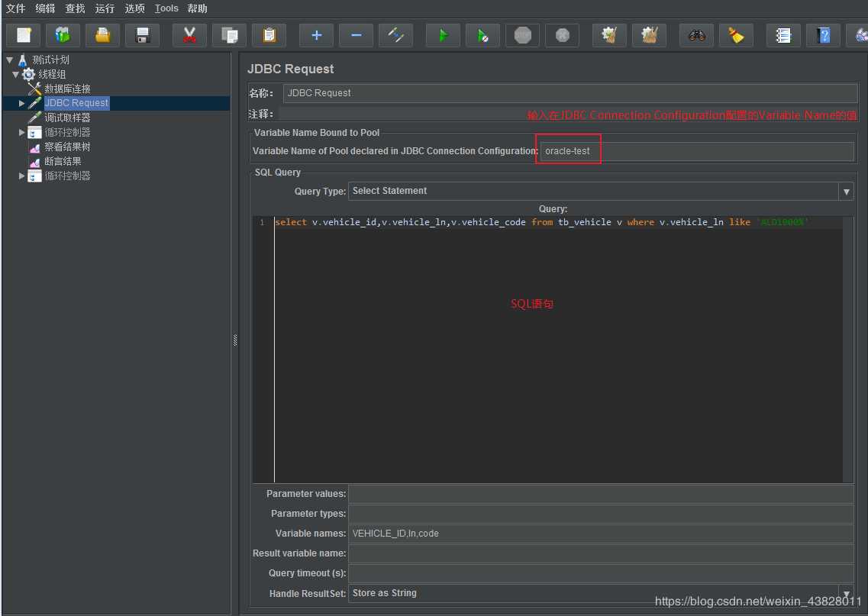Click the panel splitter handle
Screen dimensions: 868x616
235,340
